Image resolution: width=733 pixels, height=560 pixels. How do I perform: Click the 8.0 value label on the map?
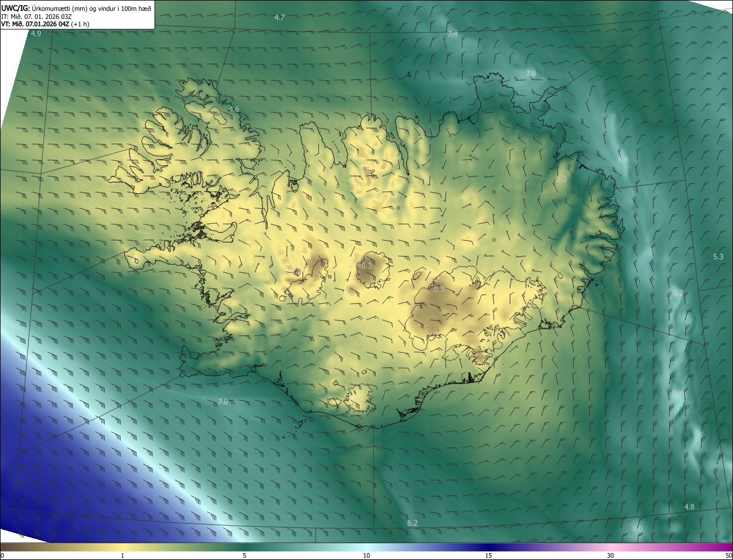pyautogui.click(x=637, y=529)
